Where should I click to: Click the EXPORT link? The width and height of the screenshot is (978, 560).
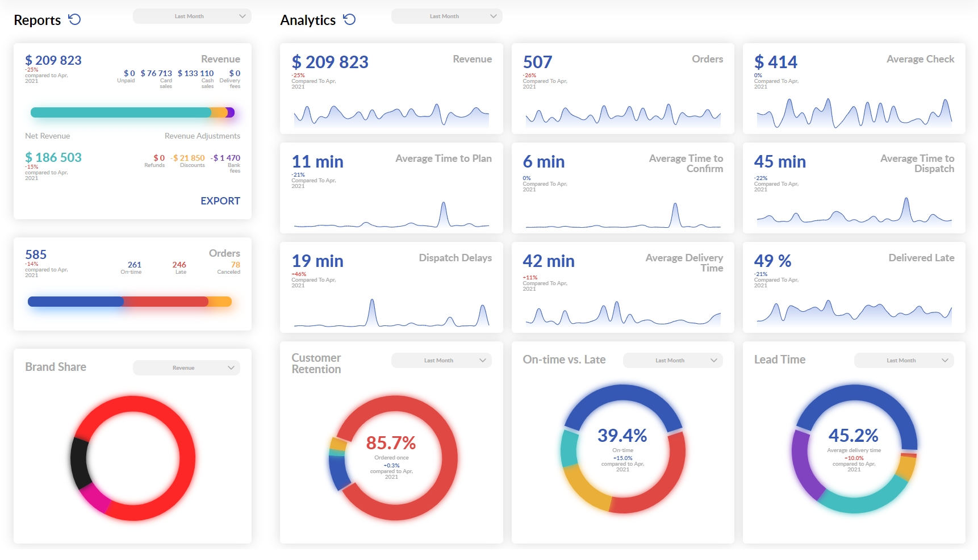pos(220,201)
